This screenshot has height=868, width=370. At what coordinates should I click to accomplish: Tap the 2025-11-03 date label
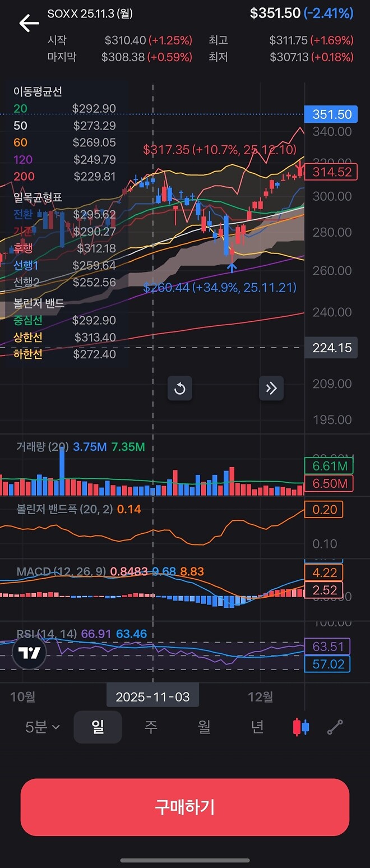(x=152, y=697)
